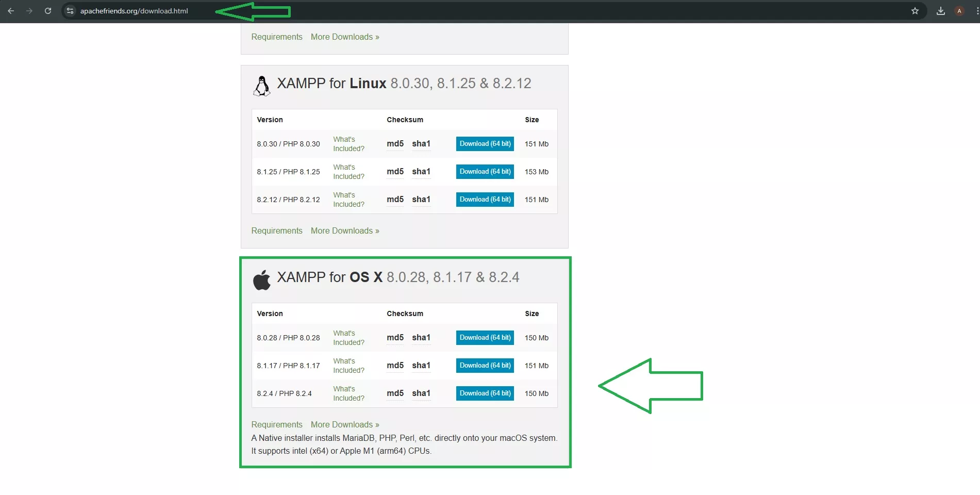
Task: Open md5 checksum for Linux 8.1.25
Action: pyautogui.click(x=395, y=172)
